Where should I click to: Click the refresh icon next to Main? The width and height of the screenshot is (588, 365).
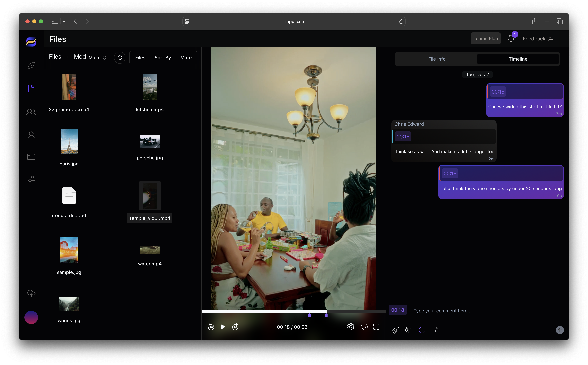point(120,58)
